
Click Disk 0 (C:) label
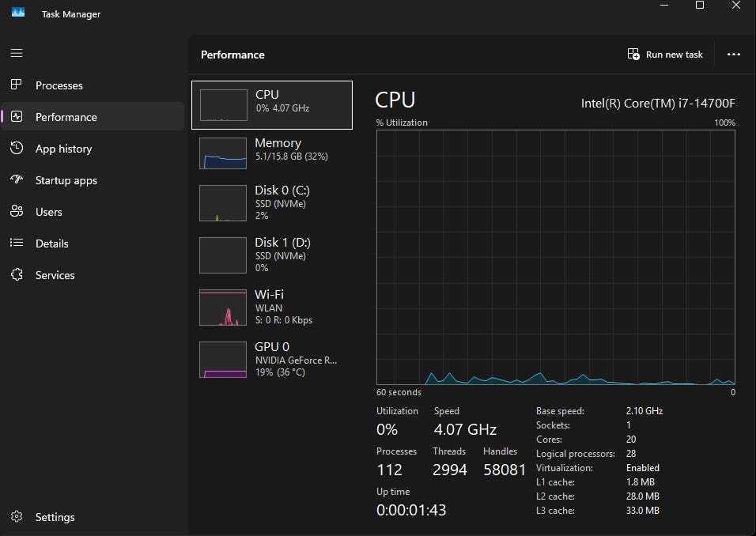click(282, 191)
